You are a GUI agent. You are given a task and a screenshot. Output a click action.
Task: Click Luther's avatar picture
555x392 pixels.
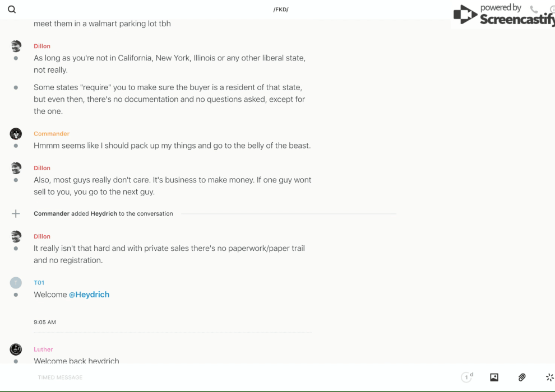click(x=16, y=349)
